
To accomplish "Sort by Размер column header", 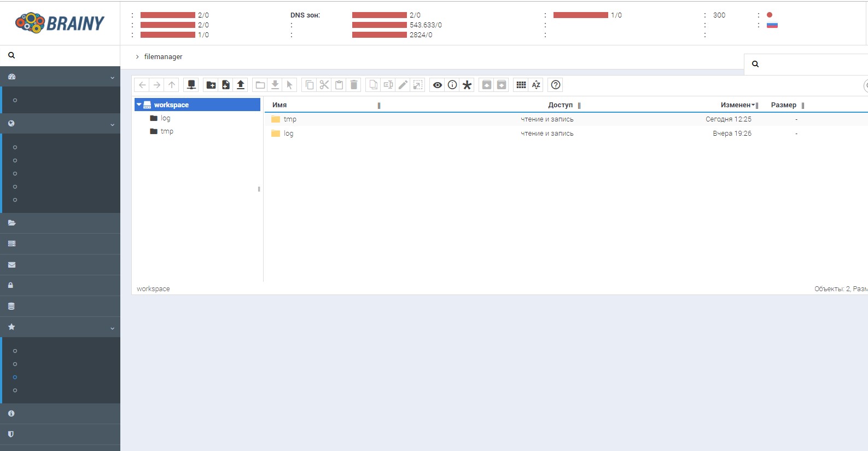I will [783, 105].
